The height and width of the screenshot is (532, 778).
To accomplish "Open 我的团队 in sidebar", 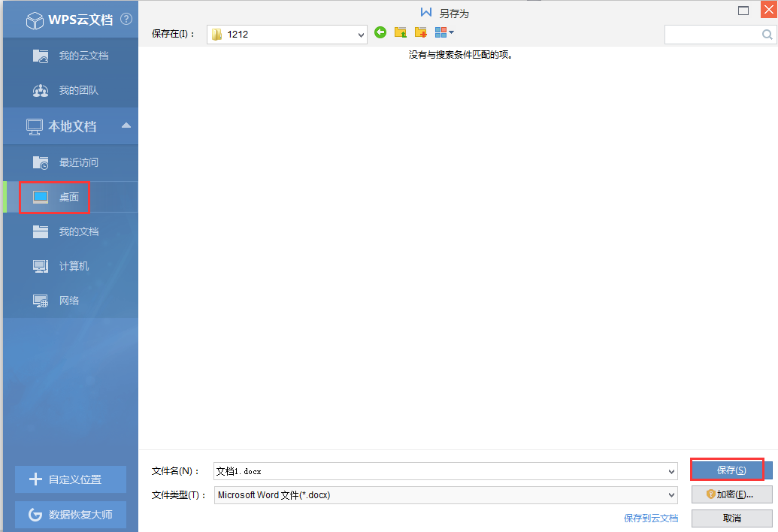I will pyautogui.click(x=78, y=90).
